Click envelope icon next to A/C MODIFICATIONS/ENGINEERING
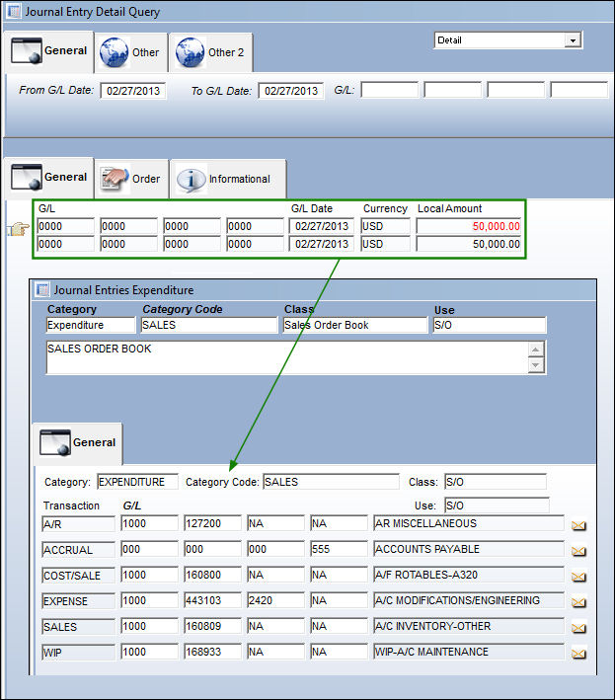615x700 pixels. pos(578,602)
